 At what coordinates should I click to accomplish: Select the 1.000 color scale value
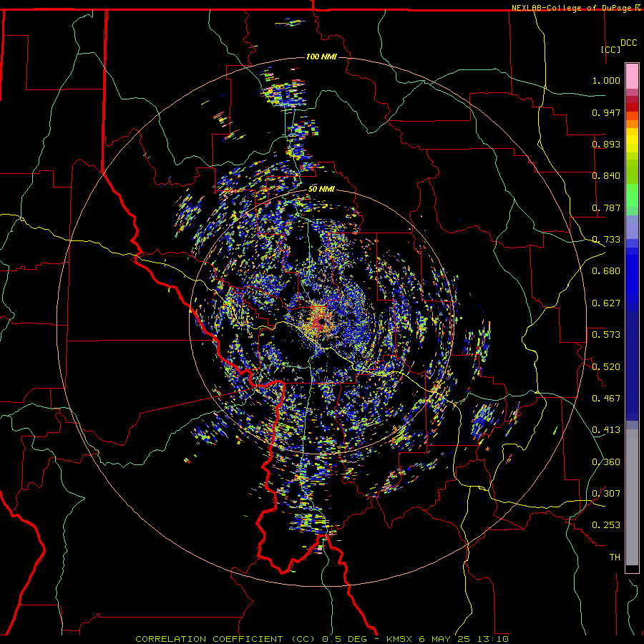point(606,80)
